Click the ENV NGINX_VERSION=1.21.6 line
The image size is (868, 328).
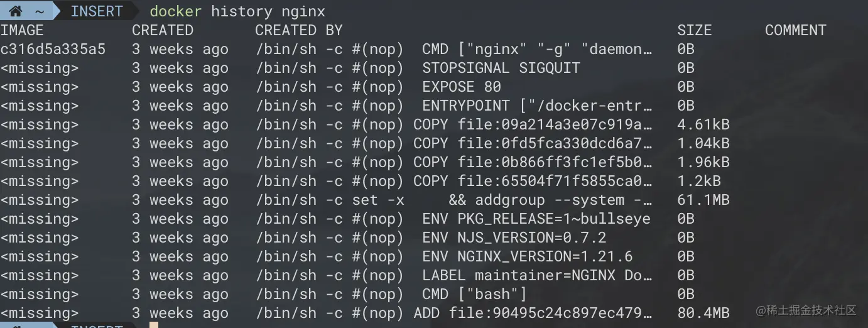[x=527, y=256]
